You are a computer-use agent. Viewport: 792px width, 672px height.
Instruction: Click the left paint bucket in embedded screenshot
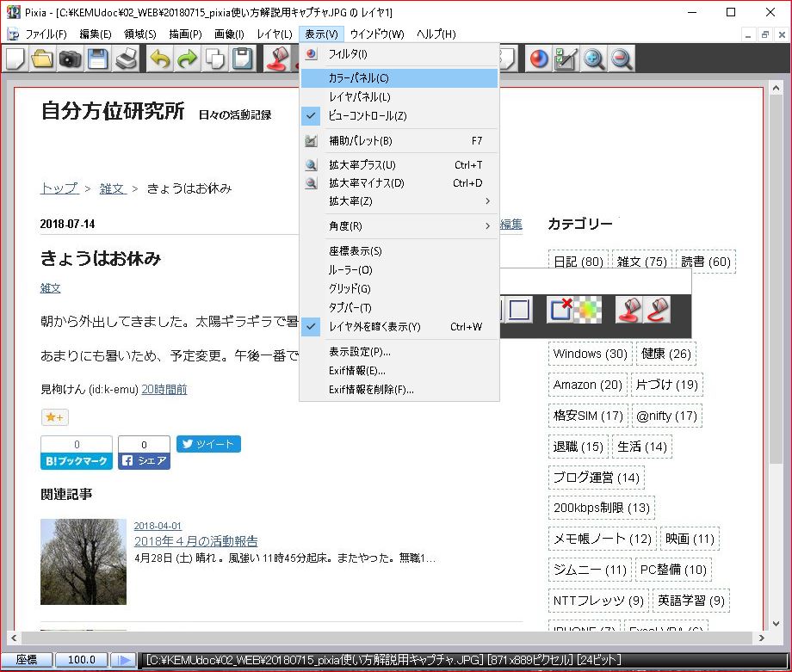pos(629,310)
